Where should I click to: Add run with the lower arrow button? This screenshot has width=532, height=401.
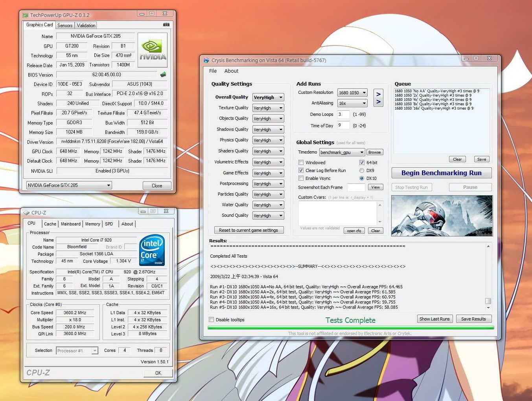point(378,102)
